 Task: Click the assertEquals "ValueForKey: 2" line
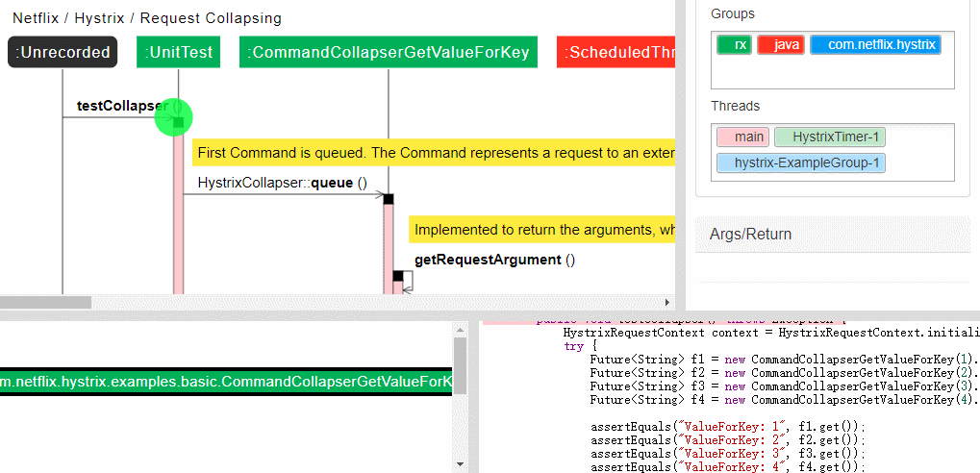point(727,440)
